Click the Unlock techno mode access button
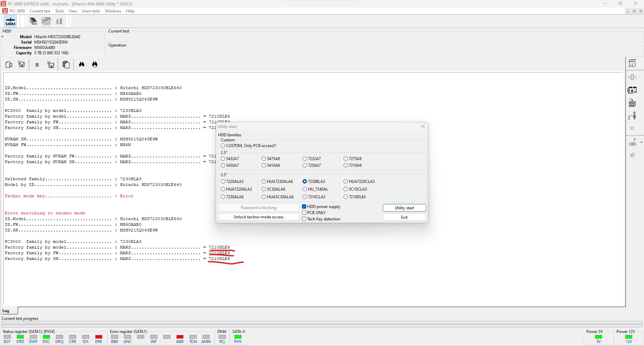644x346 pixels. coord(259,217)
